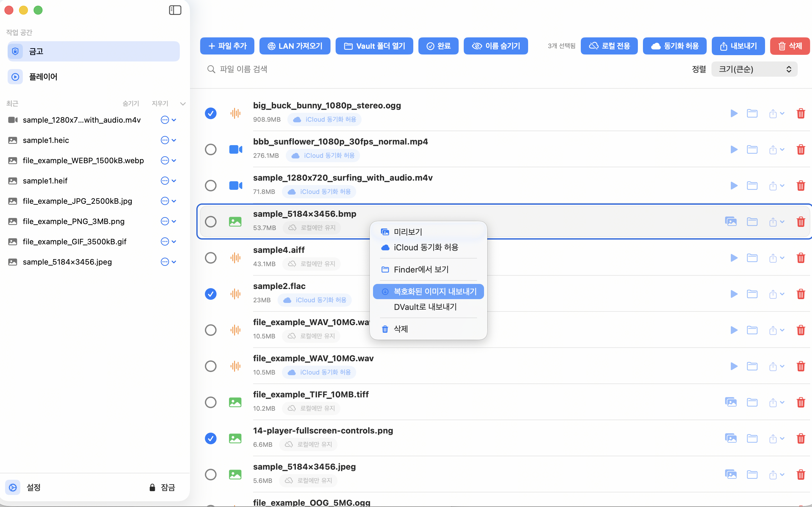Open folder location for sample_1280x720_surfing_with_audio.m4v
The width and height of the screenshot is (812, 507).
752,185
